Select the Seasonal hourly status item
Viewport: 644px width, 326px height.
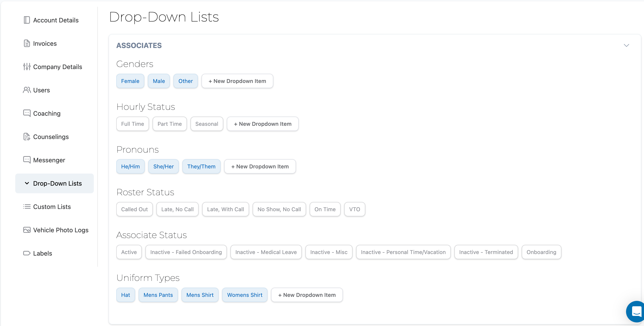[206, 124]
